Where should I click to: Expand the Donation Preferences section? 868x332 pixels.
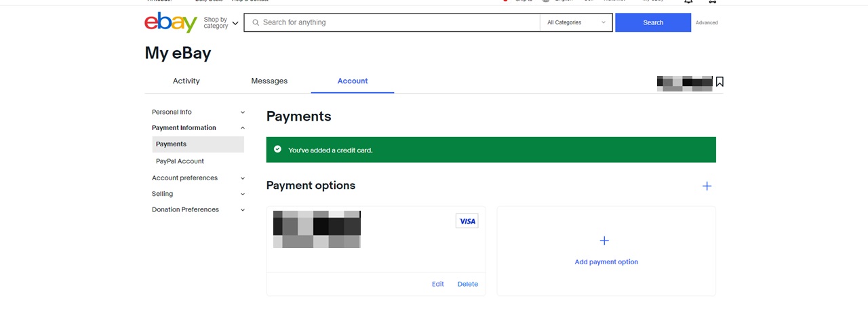[198, 209]
